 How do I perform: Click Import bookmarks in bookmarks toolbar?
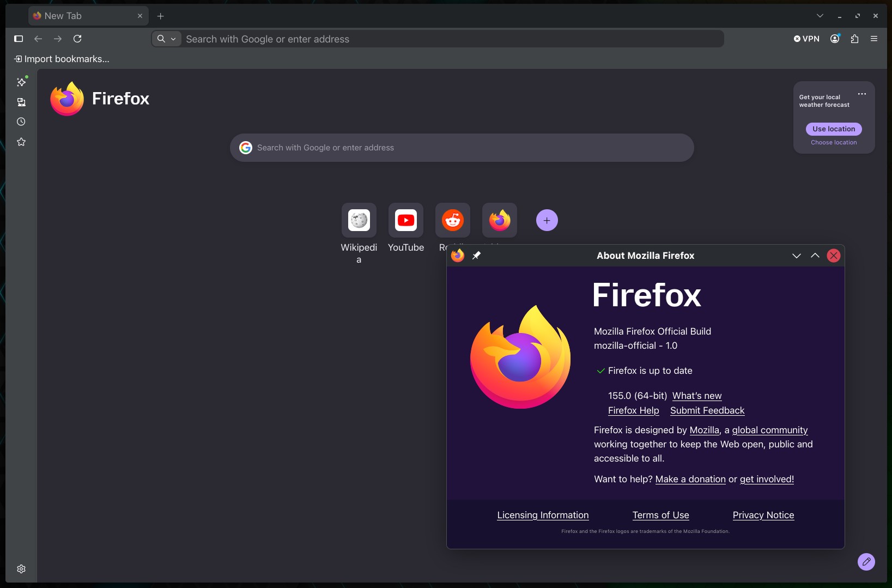pyautogui.click(x=62, y=59)
